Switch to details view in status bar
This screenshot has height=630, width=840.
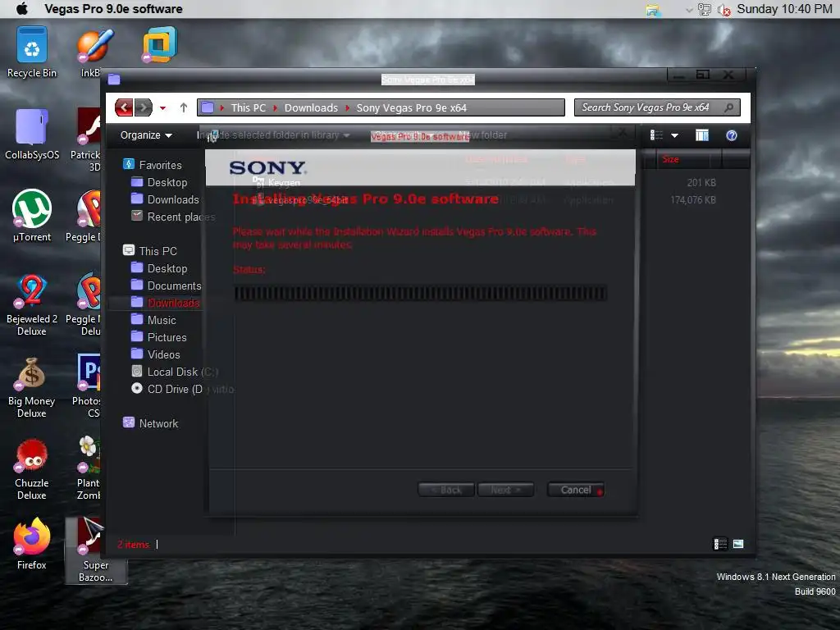click(x=720, y=545)
